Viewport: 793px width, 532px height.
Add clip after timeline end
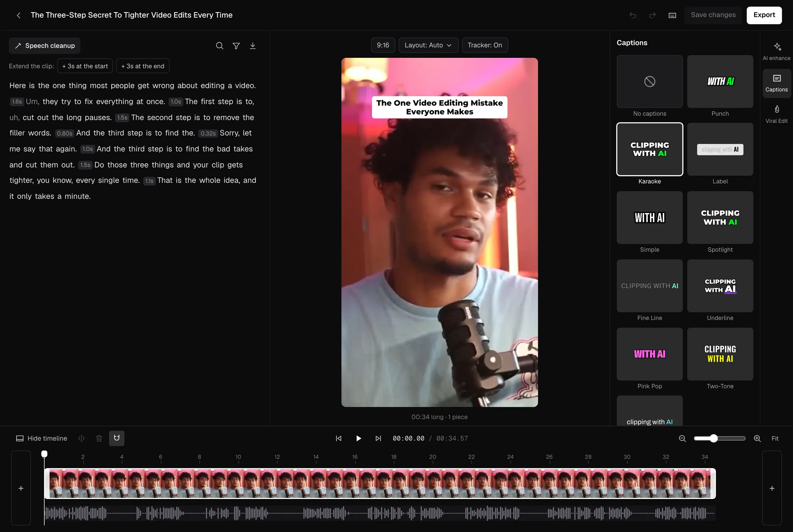point(772,488)
